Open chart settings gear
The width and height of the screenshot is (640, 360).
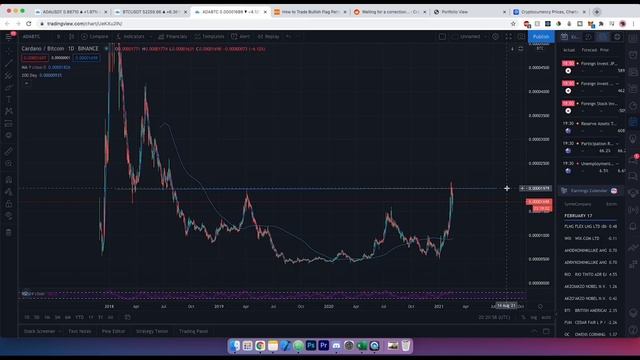[x=495, y=37]
